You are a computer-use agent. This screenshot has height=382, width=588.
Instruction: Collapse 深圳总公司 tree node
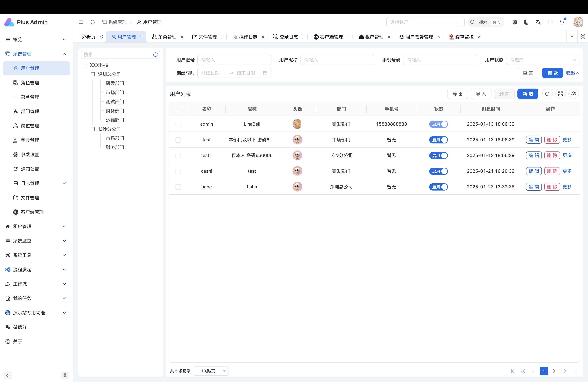click(x=93, y=74)
